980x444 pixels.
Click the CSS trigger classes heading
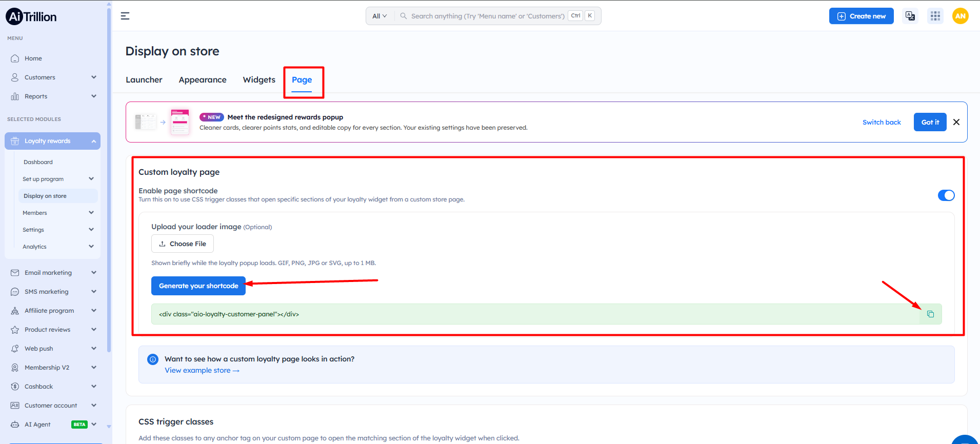[x=176, y=422]
